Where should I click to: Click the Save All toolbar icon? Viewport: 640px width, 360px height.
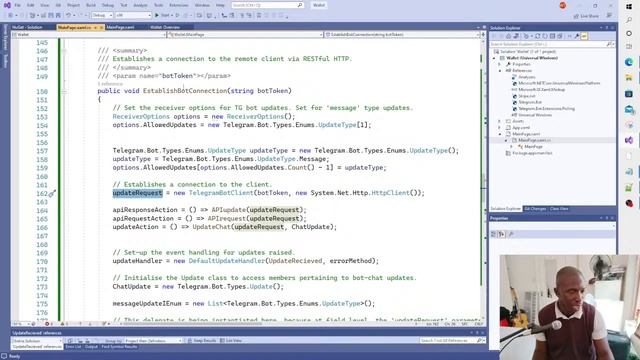pyautogui.click(x=58, y=16)
